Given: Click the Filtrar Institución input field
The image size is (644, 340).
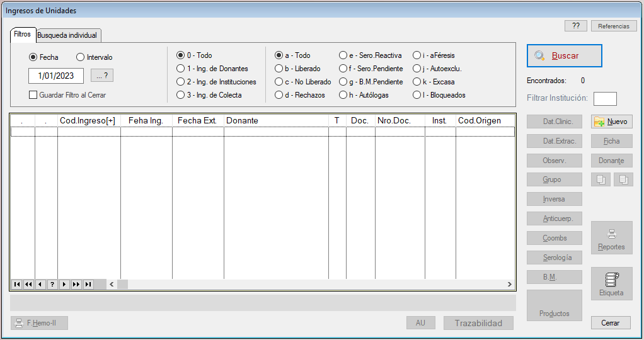Looking at the screenshot, I should pos(605,99).
